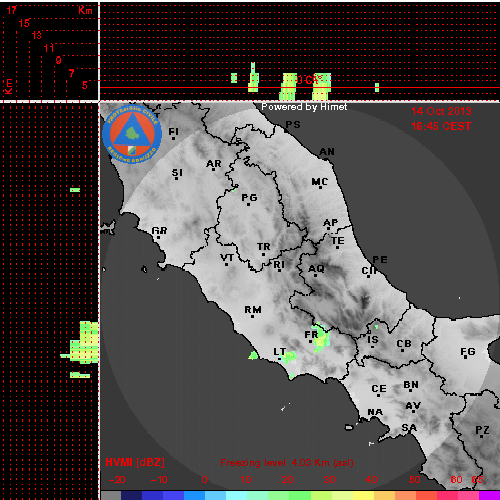Select the date '14 Oct 2013'

tap(441, 111)
